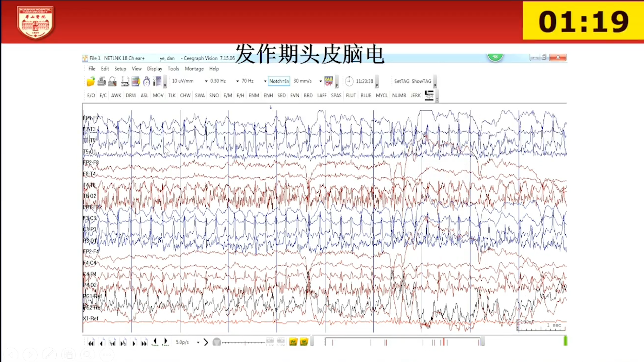Click the previous file folder icon
The image size is (644, 362).
click(293, 342)
